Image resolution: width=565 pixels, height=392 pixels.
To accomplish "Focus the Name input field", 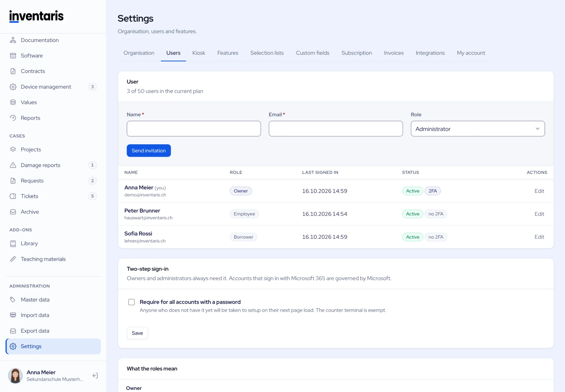I will pyautogui.click(x=194, y=129).
